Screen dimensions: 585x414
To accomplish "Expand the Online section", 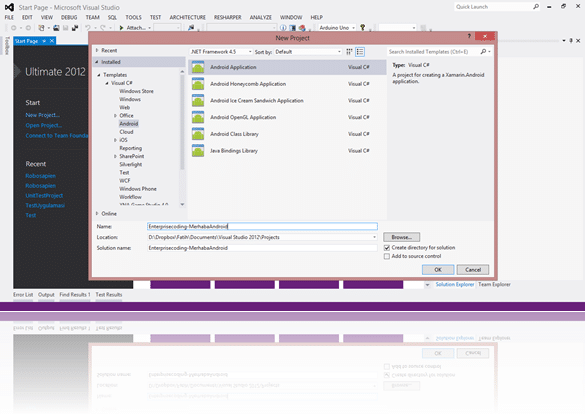I will coord(97,214).
